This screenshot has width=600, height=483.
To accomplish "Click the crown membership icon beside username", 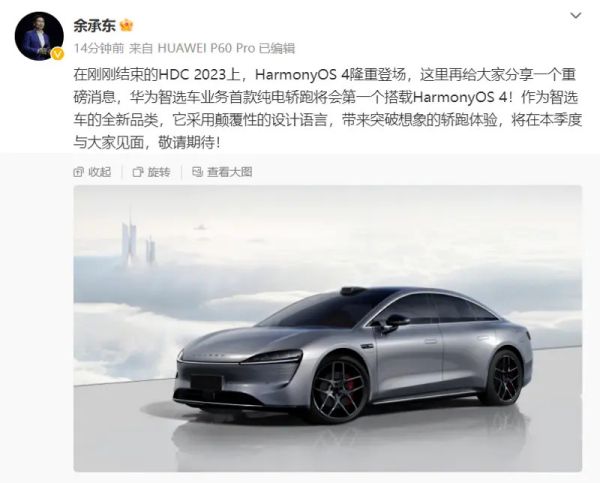I will tap(126, 26).
